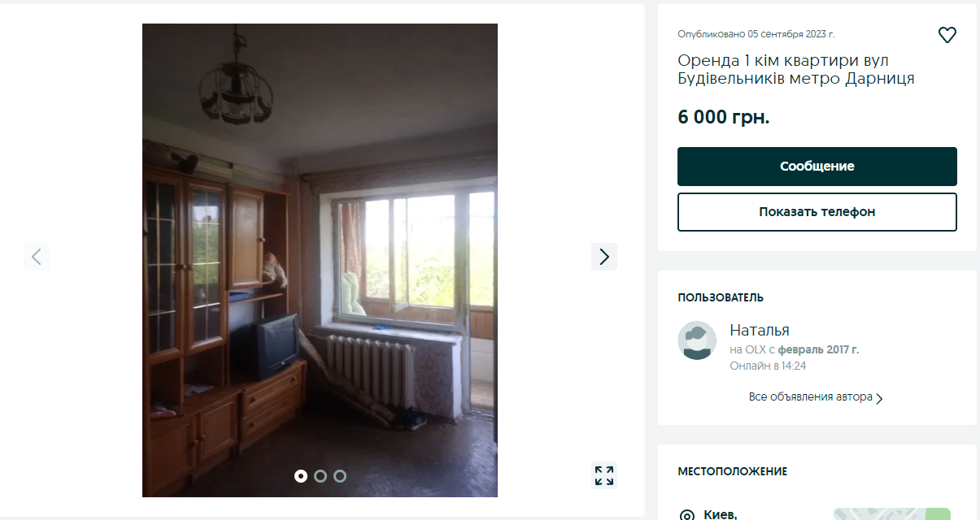
Task: Open photo in fullscreen with expand icon
Action: (x=604, y=475)
